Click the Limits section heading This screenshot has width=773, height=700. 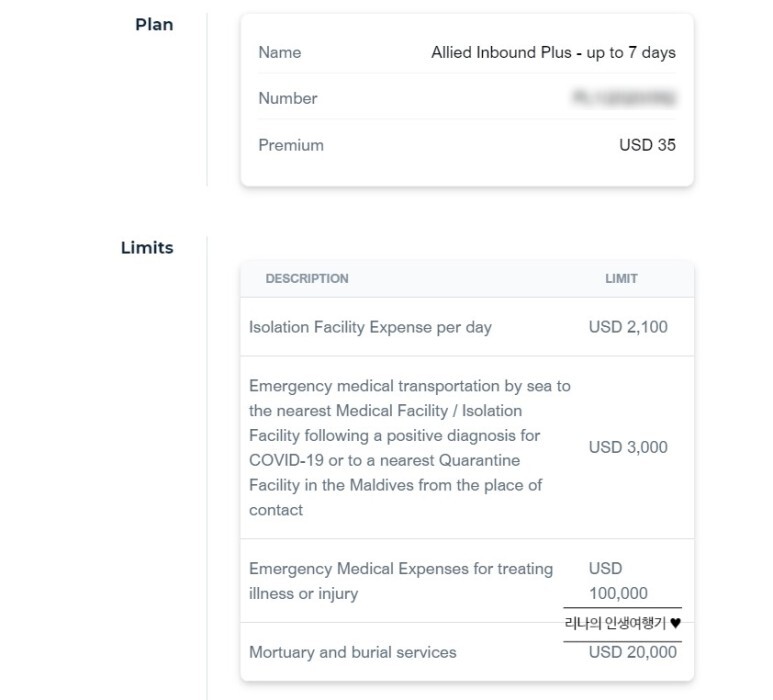click(x=147, y=247)
